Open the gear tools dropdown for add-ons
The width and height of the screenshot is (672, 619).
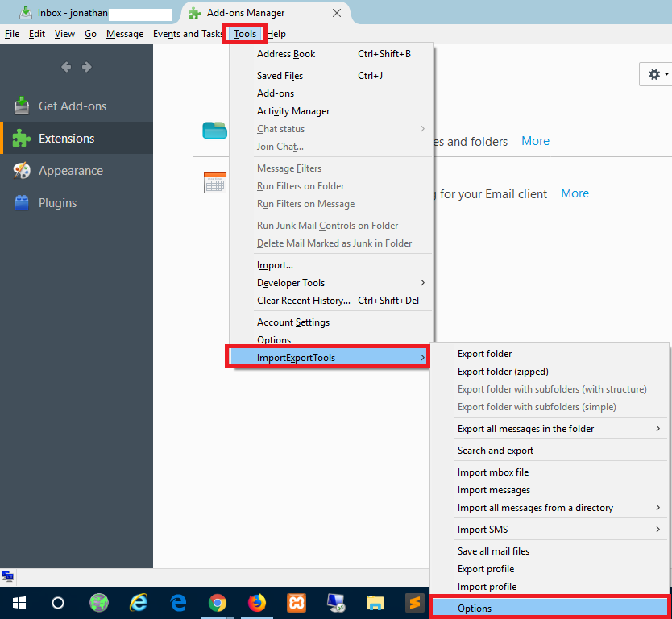pos(656,74)
